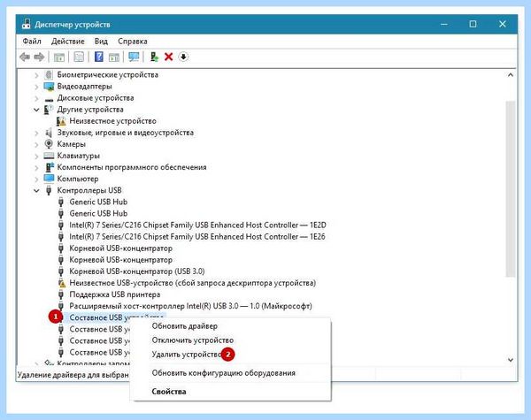Click the Контроллеры USB plug icon
Viewport: 531px width, 420px height.
pos(49,190)
